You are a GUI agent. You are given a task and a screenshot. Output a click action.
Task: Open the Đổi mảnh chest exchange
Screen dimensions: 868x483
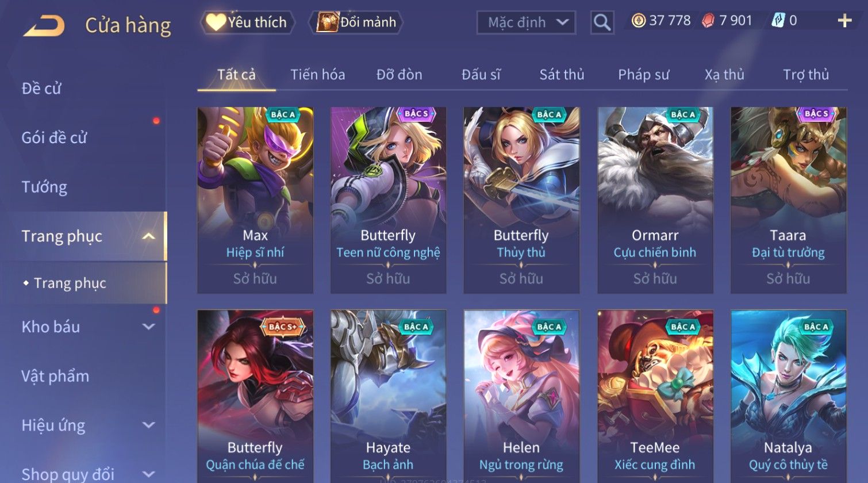356,22
